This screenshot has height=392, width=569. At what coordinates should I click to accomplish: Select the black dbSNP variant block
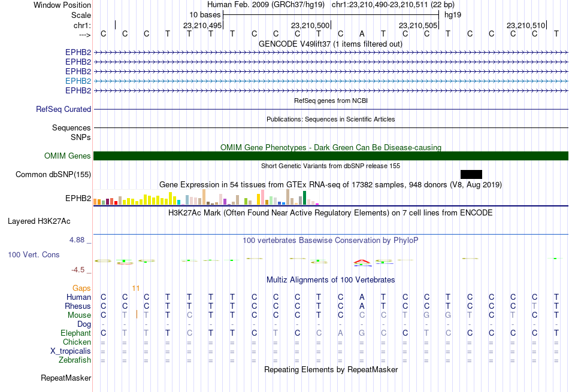(471, 174)
